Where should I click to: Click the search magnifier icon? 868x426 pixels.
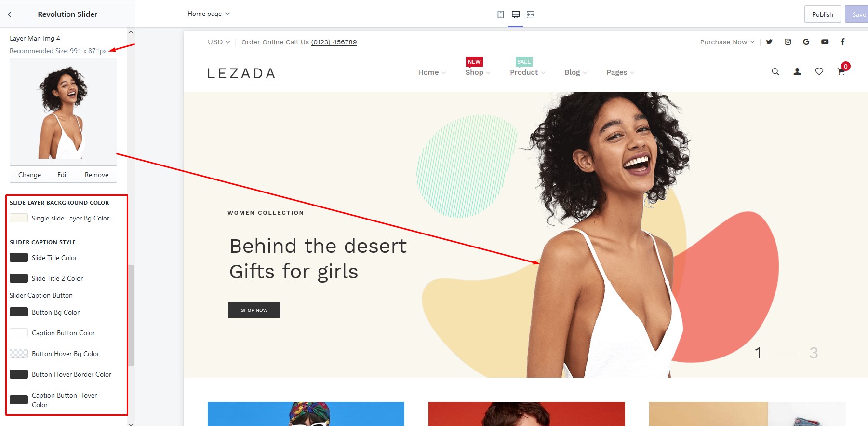[775, 72]
